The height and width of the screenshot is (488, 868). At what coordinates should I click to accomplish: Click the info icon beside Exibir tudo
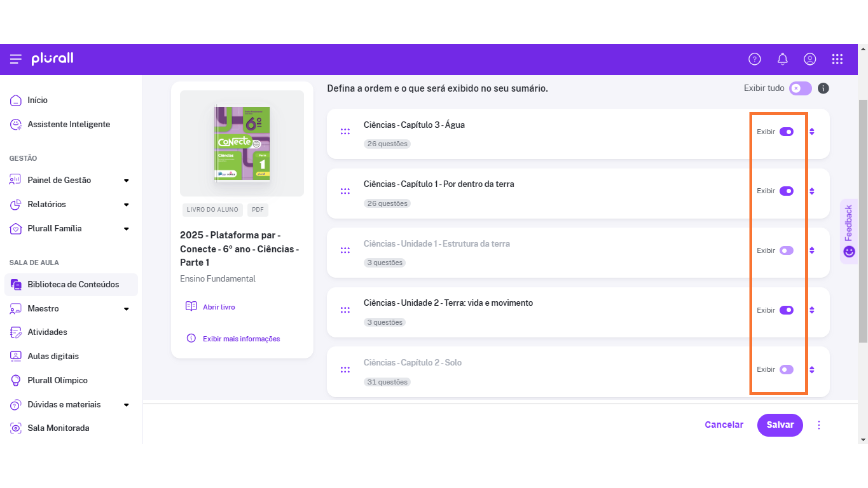(823, 88)
